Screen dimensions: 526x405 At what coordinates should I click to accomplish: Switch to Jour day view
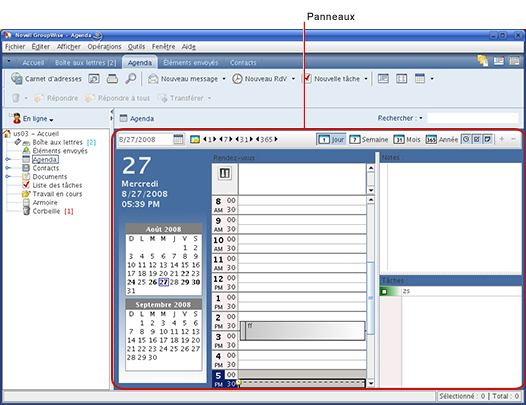(331, 139)
